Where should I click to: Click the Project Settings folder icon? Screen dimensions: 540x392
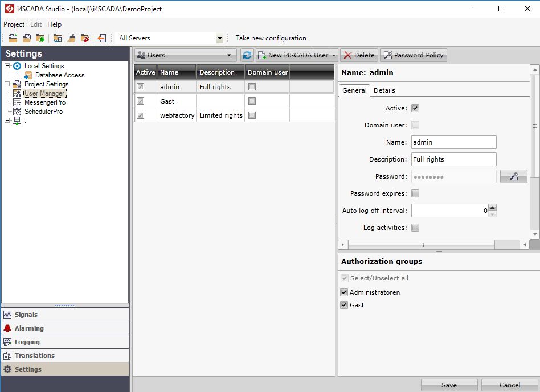(17, 84)
